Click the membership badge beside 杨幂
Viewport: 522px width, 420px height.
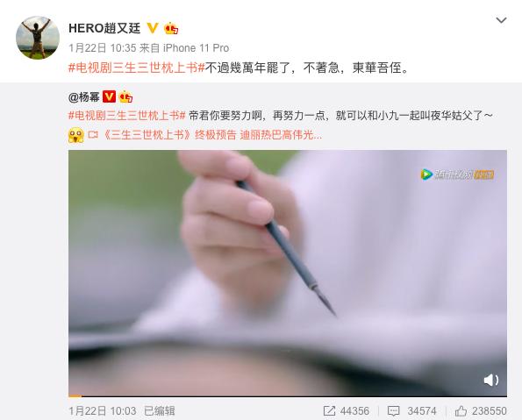point(125,96)
